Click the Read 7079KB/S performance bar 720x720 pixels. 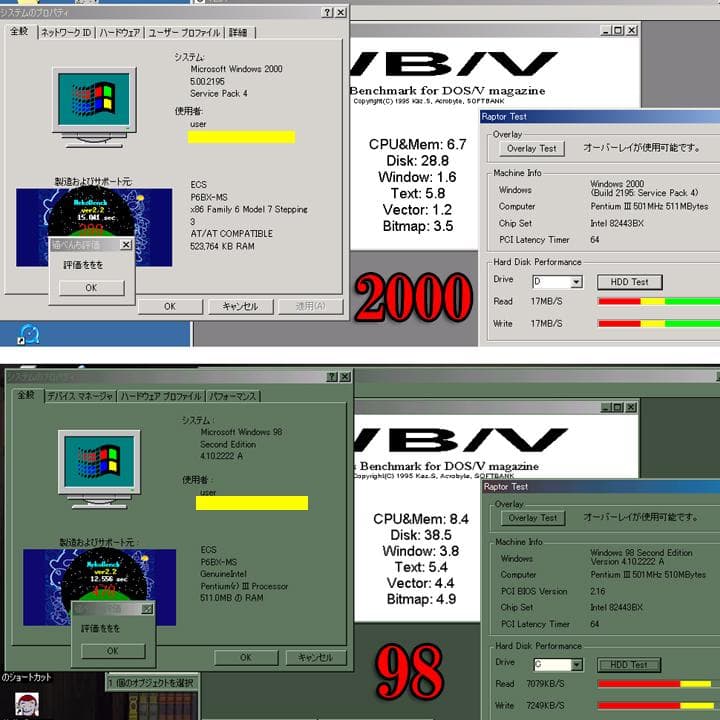tap(654, 684)
